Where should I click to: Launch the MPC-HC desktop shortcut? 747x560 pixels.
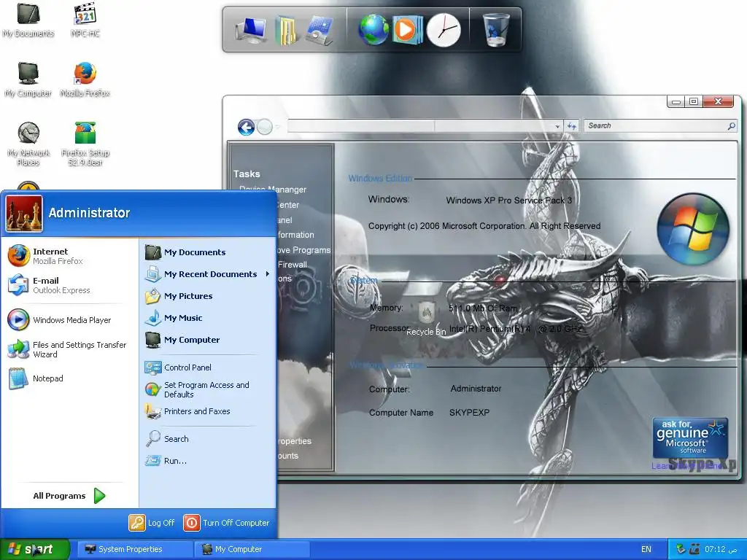(x=85, y=20)
